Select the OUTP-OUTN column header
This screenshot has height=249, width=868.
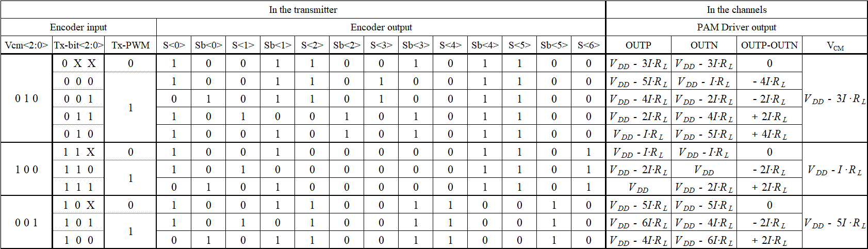click(x=769, y=45)
